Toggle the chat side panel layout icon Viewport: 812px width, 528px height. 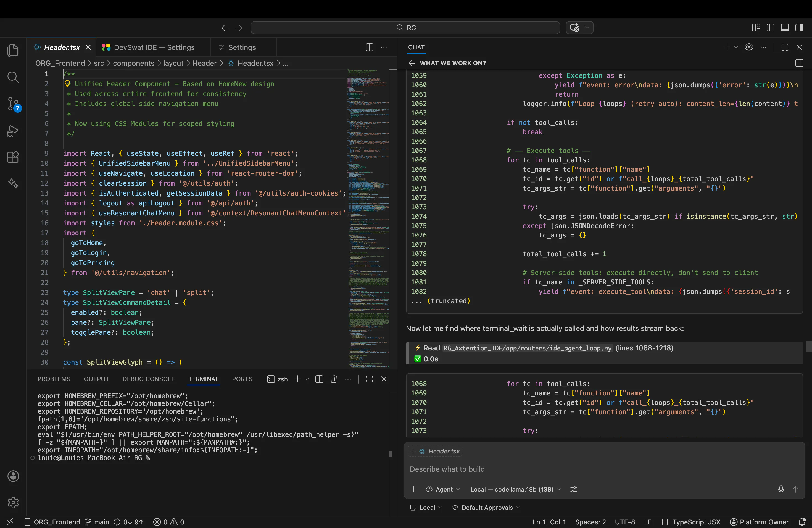799,63
